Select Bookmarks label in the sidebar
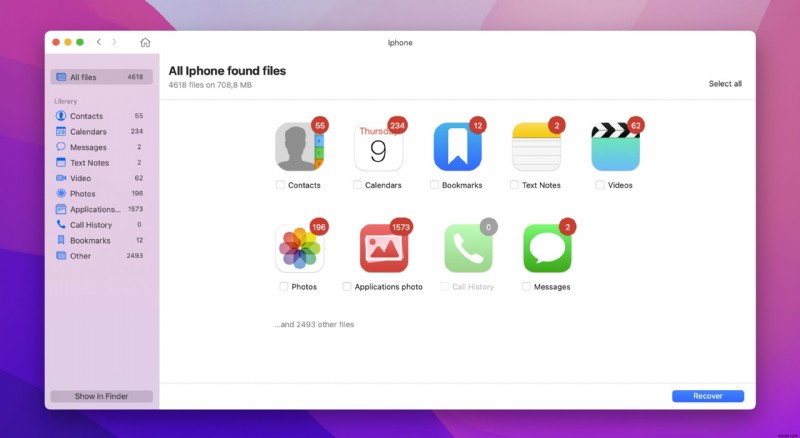The width and height of the screenshot is (800, 438). pyautogui.click(x=90, y=240)
